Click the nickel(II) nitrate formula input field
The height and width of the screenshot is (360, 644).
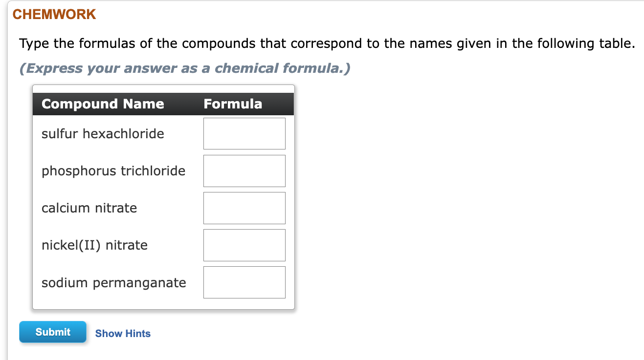click(x=244, y=245)
